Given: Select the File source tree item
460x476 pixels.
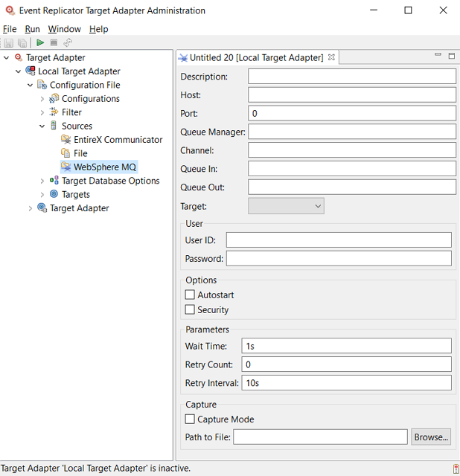Looking at the screenshot, I should click(80, 153).
